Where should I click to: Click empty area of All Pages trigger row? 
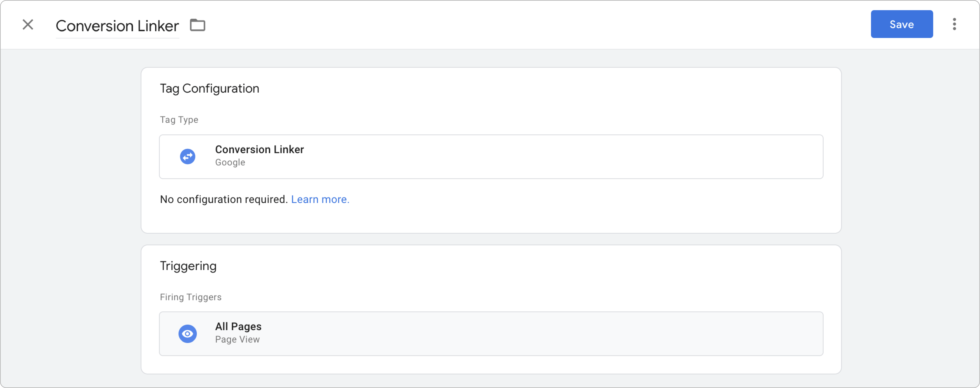pyautogui.click(x=571, y=334)
